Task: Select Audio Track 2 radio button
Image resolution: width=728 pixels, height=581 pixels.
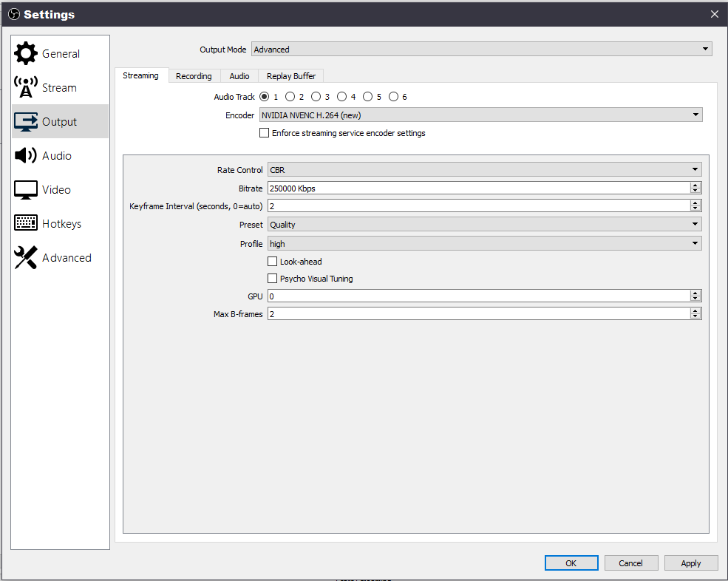Action: (x=290, y=97)
